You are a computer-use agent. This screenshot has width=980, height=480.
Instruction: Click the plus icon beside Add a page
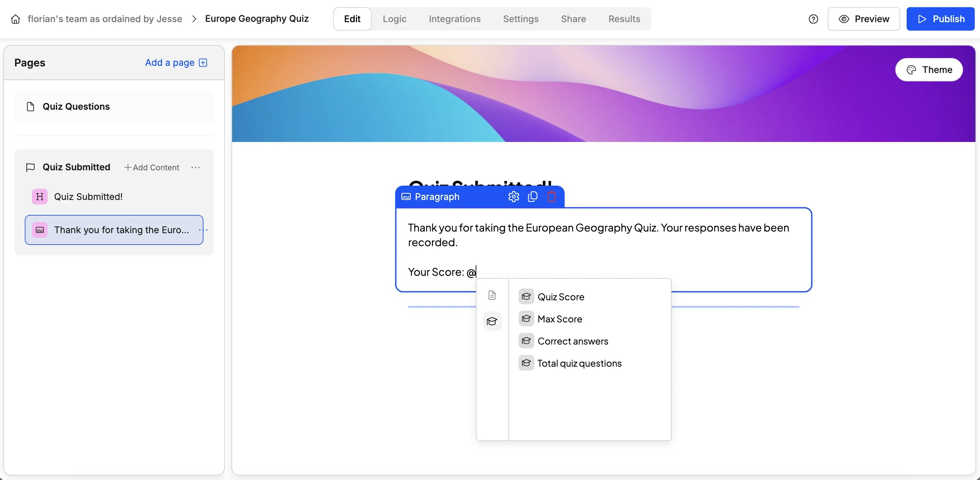(203, 63)
